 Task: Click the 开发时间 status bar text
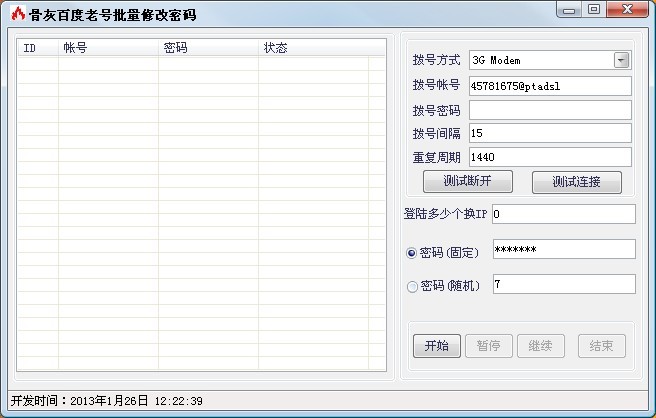point(107,401)
